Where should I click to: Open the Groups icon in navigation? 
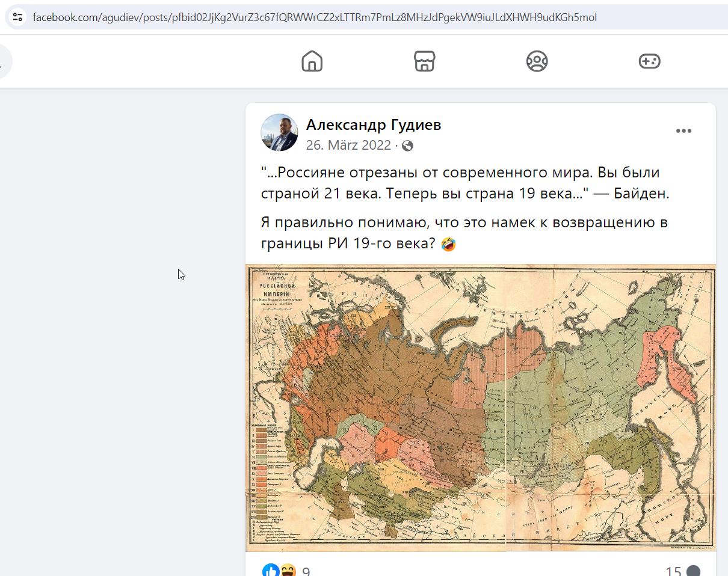pos(537,61)
